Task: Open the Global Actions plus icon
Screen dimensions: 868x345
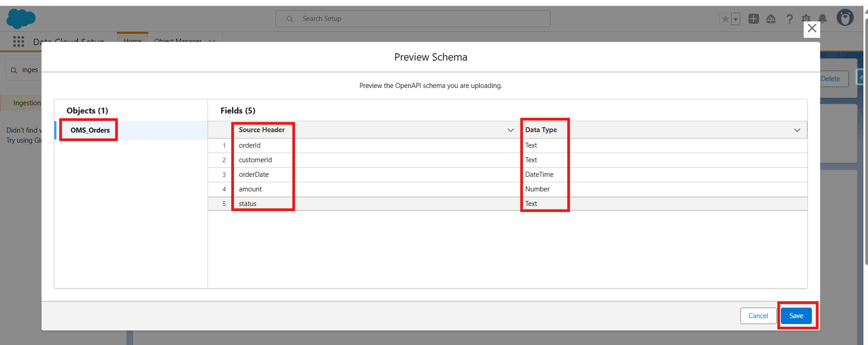Action: tap(754, 19)
